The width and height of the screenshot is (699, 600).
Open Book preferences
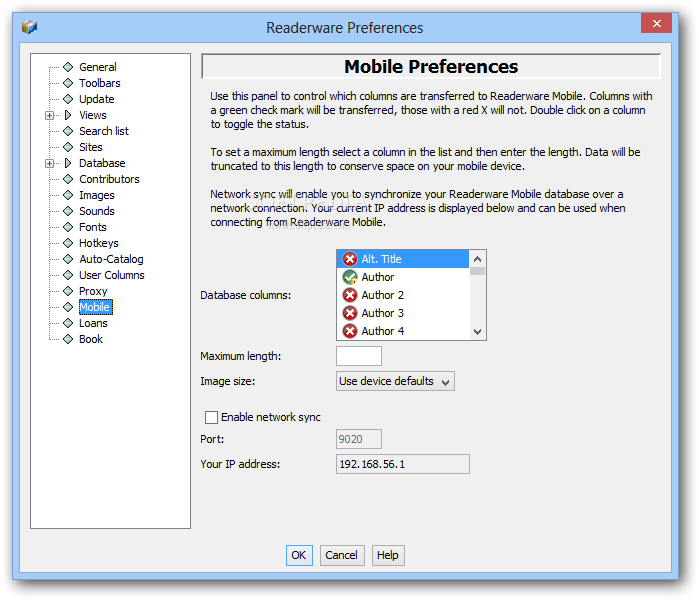point(91,339)
